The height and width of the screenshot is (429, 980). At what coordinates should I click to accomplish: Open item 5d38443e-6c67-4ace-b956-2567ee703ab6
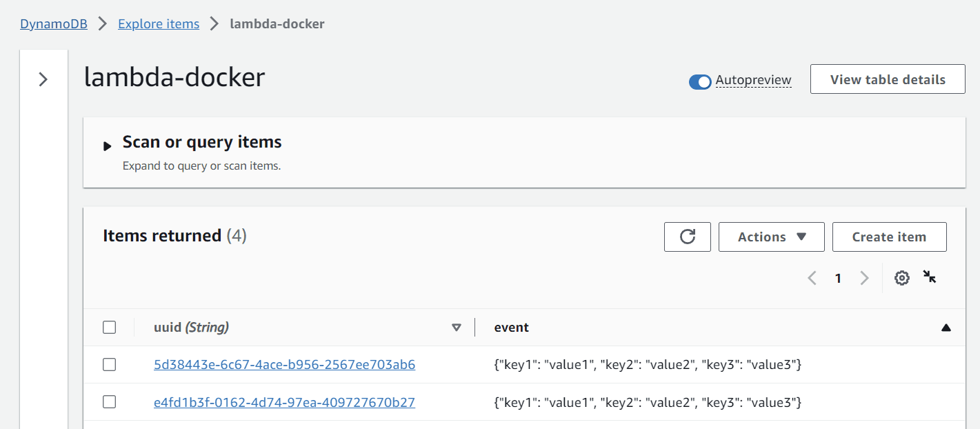click(284, 364)
